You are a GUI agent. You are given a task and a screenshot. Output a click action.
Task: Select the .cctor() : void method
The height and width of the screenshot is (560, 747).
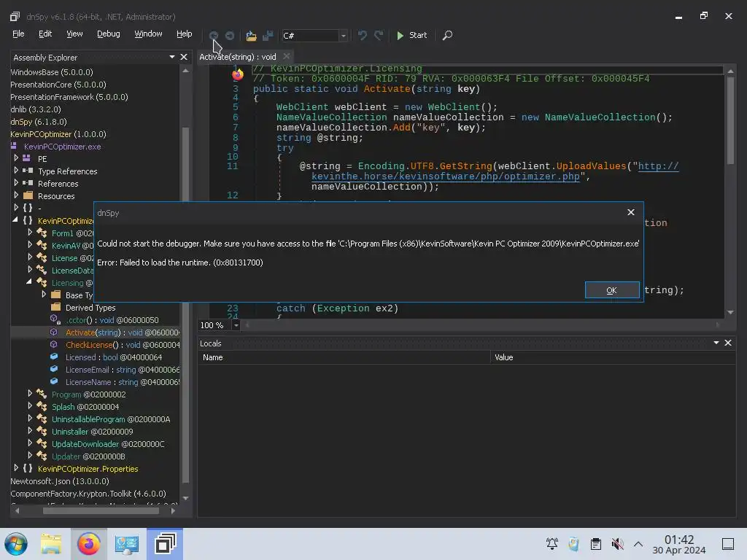(x=112, y=320)
